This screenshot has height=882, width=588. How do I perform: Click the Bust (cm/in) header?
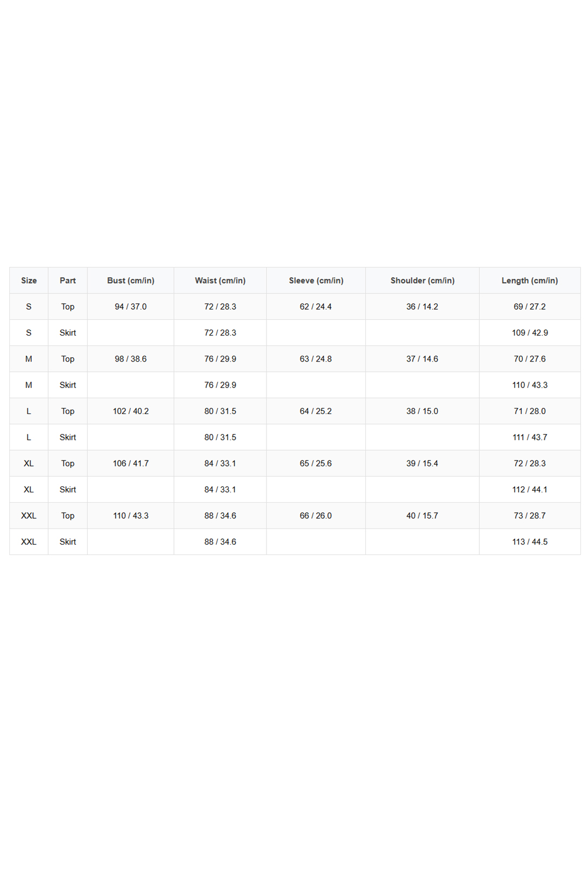(131, 280)
